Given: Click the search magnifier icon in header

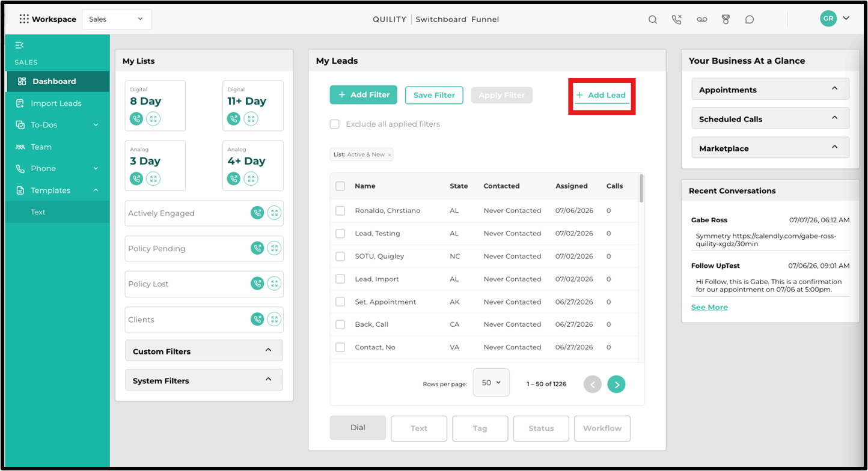Looking at the screenshot, I should click(653, 19).
